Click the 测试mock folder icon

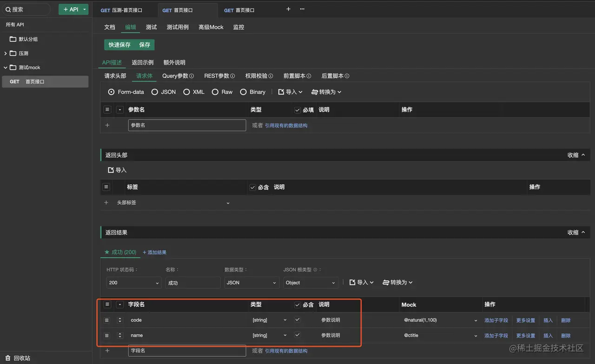(13, 67)
